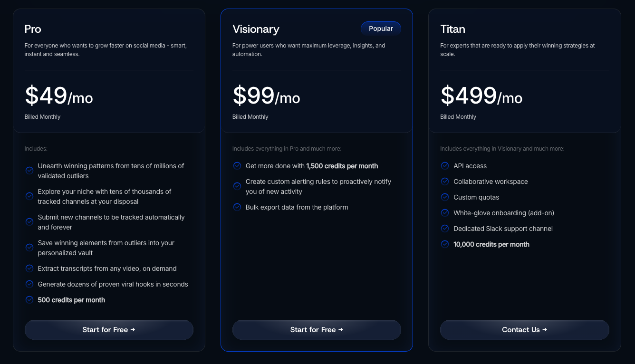Click the Start for Free button under Visionary
Viewport: 635px width, 364px height.
coord(317,330)
